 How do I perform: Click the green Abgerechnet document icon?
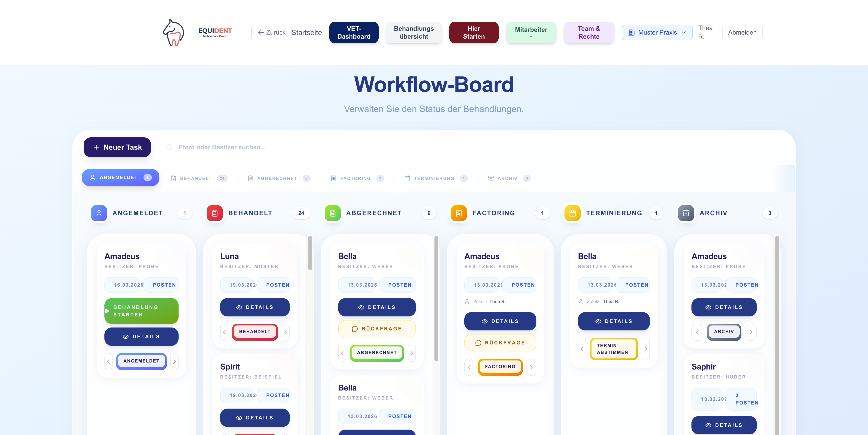tap(332, 213)
